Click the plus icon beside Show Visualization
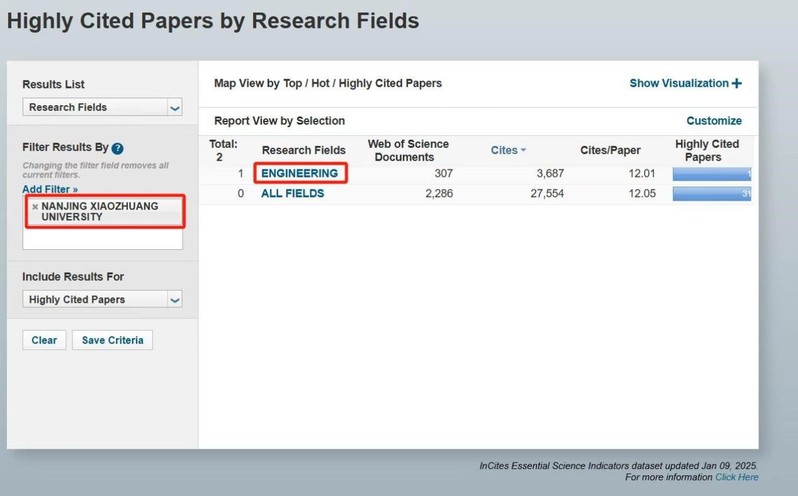The width and height of the screenshot is (798, 496). click(x=737, y=84)
